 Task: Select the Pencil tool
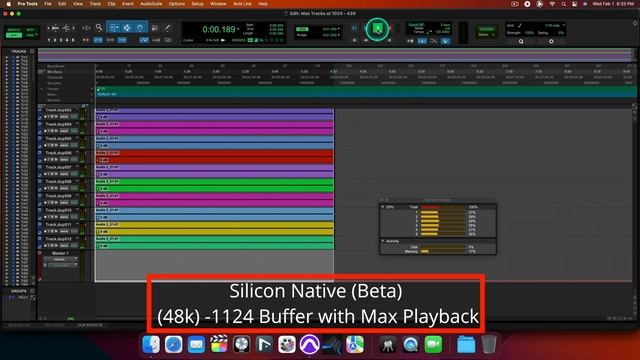(168, 28)
